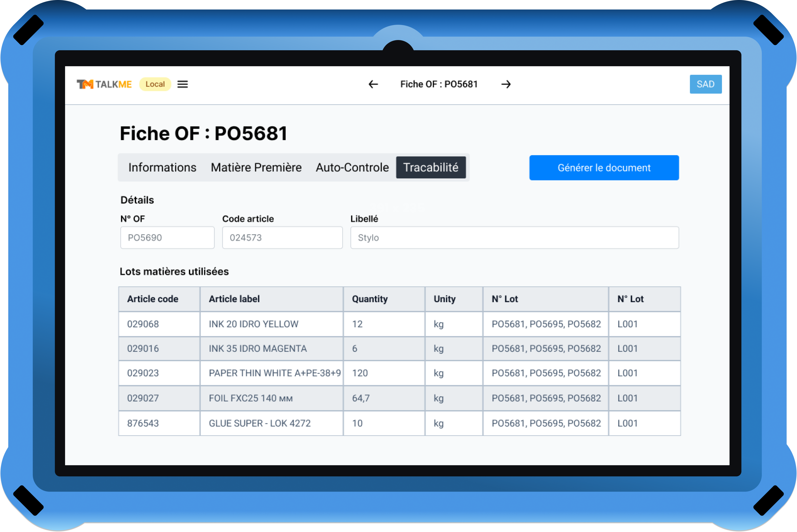
Task: Click the SAD user button
Action: 705,84
